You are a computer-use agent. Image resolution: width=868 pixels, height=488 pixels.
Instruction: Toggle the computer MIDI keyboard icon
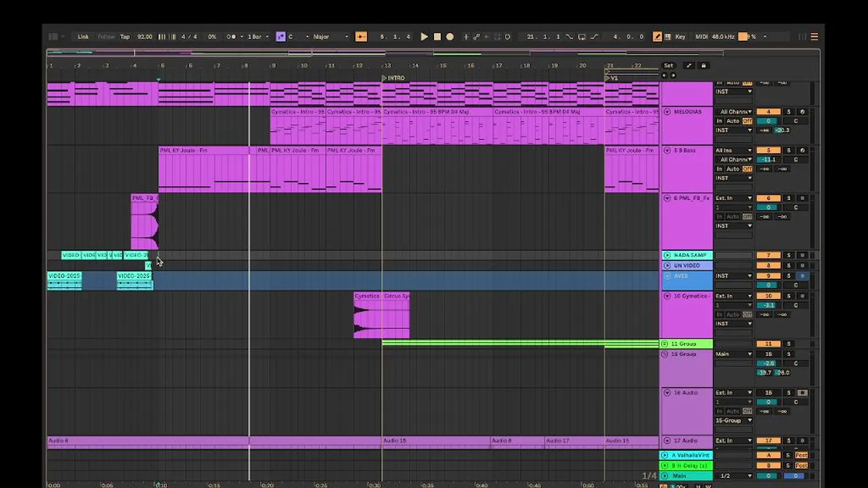pos(668,37)
